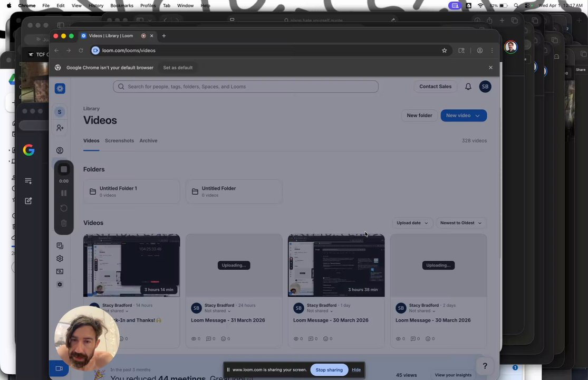Click the screen capture icon in Loom sidebar
The width and height of the screenshot is (588, 380).
[x=60, y=271]
